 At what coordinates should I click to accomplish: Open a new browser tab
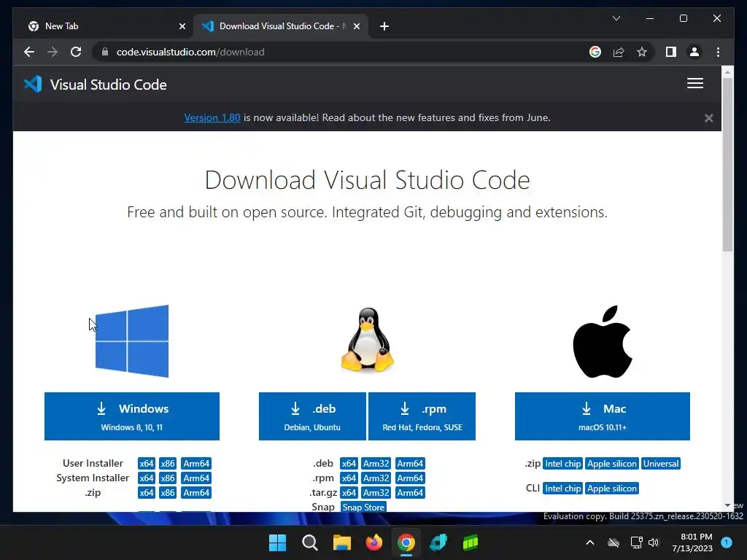click(x=384, y=26)
